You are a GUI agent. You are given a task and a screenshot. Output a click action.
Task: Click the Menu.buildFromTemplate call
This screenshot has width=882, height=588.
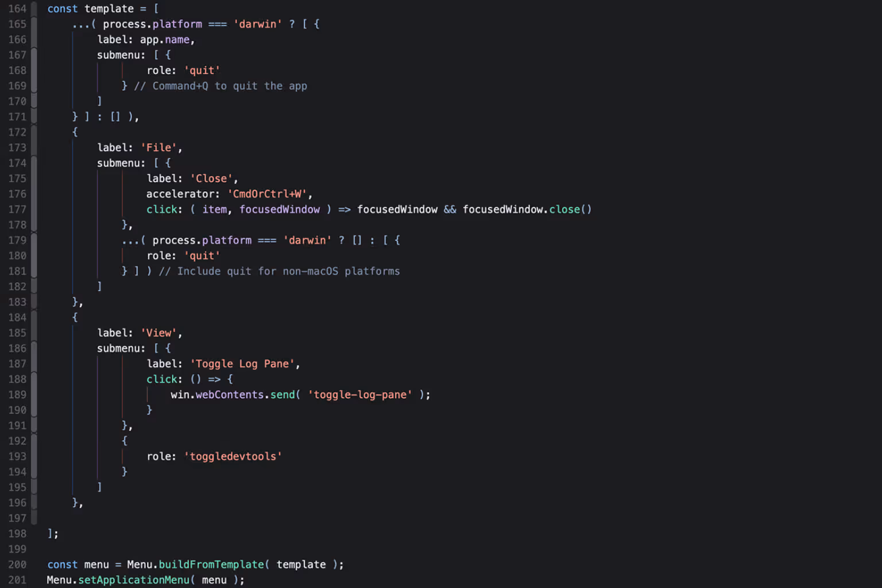pos(195,564)
